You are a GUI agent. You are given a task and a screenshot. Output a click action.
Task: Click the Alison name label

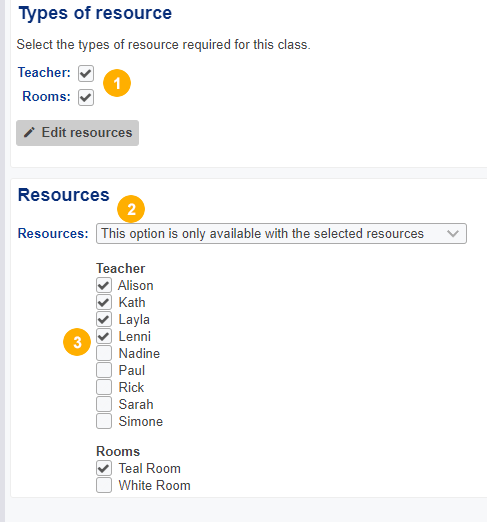click(x=136, y=285)
